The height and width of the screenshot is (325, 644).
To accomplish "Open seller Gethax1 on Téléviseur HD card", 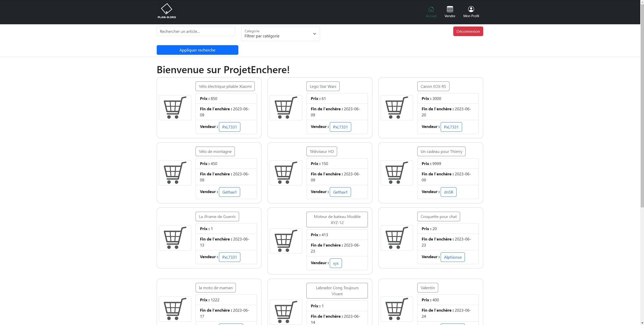I will [x=340, y=192].
